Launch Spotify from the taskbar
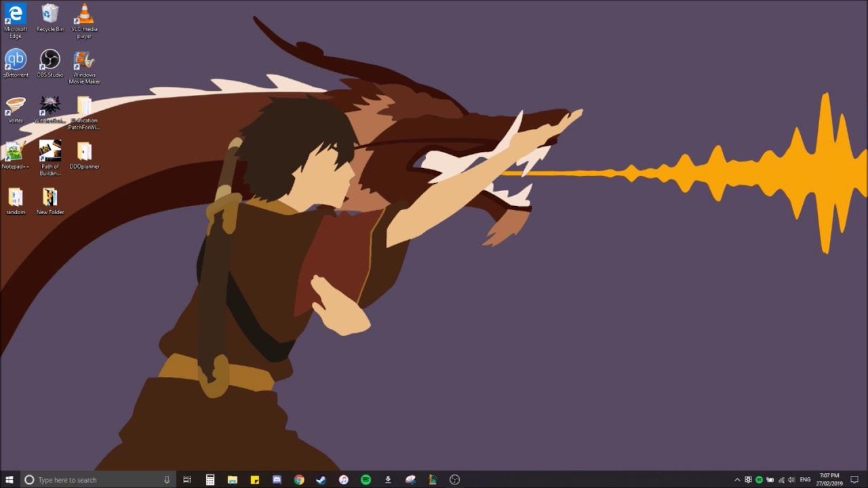Screen dimensions: 868x488 pyautogui.click(x=366, y=479)
